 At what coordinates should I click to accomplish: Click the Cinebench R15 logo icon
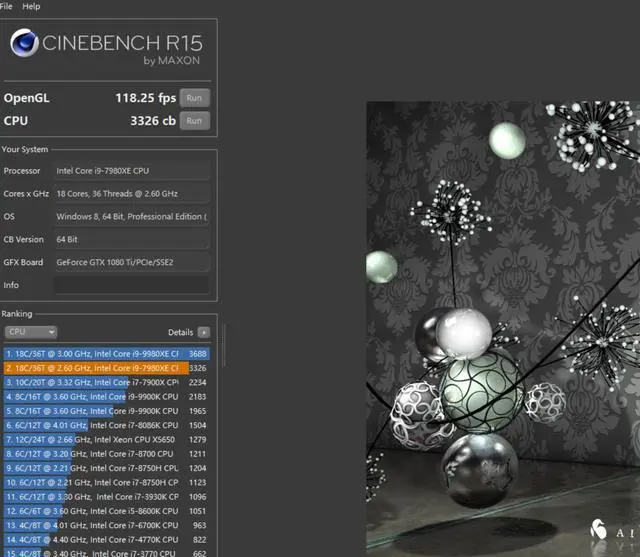(x=24, y=42)
